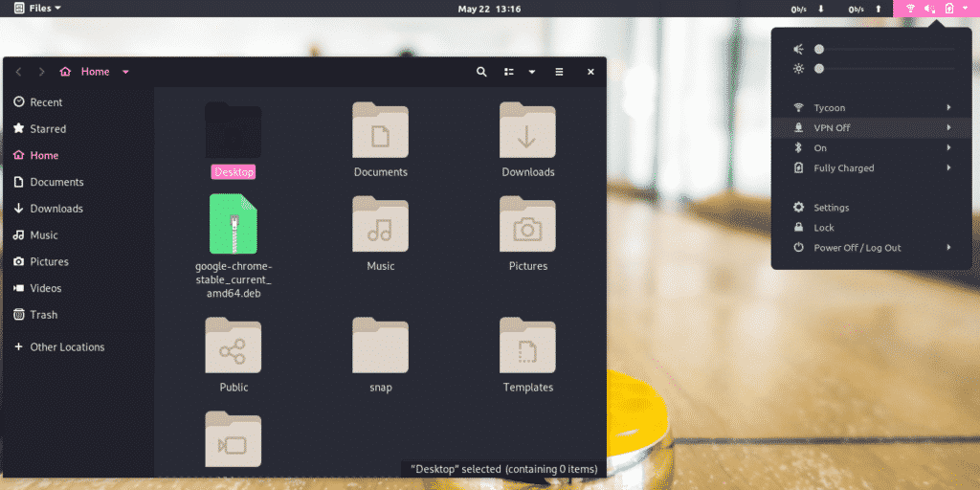Expand Bluetooth On submenu

pos(872,148)
